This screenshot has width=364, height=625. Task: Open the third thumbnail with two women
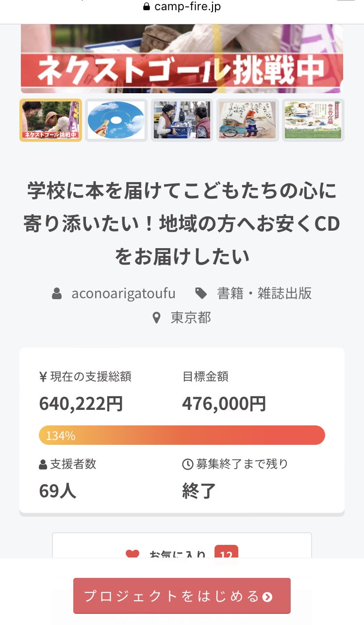(x=182, y=120)
